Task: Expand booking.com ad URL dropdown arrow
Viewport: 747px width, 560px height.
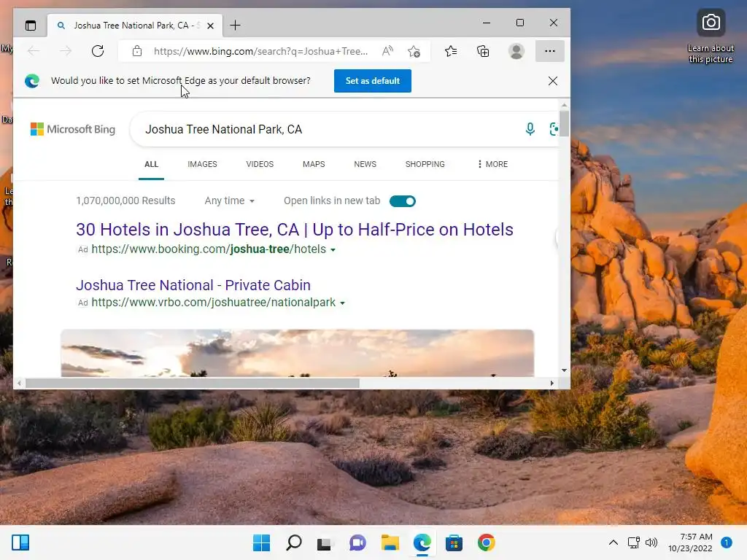Action: pos(333,250)
